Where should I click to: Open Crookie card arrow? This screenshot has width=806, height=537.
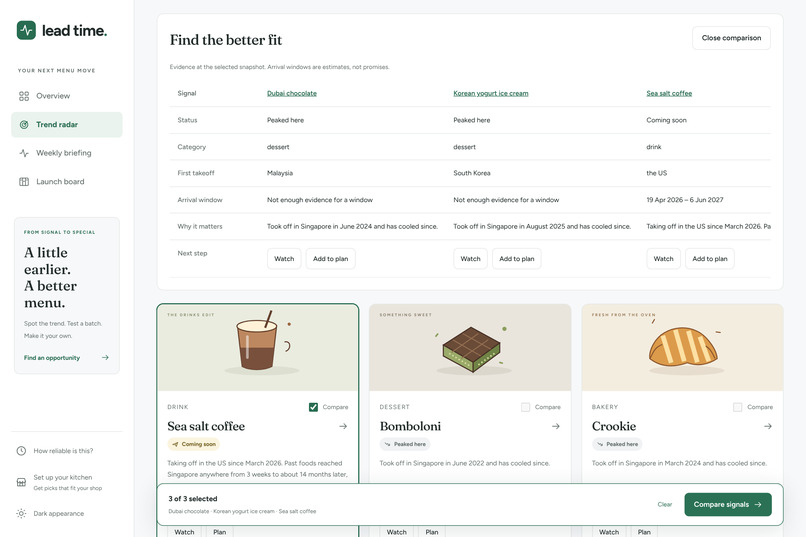(x=767, y=426)
